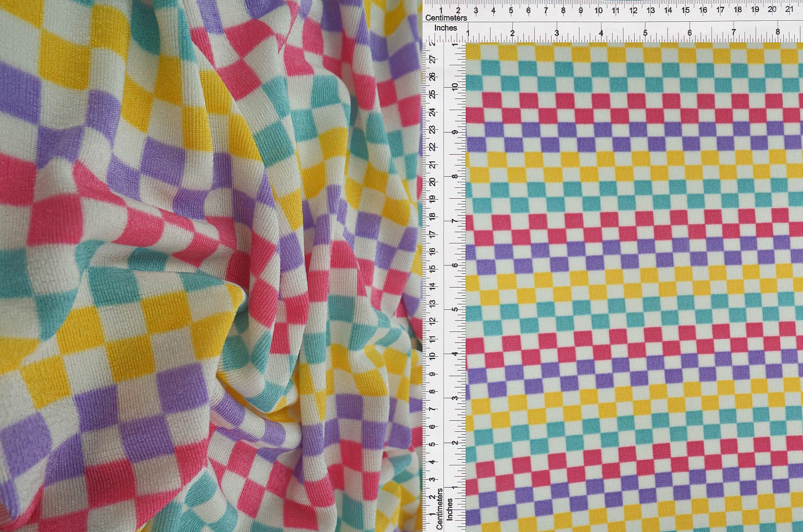The width and height of the screenshot is (803, 532).
Task: Click the 4 mark on the horizontal inch ruler
Action: [601, 33]
